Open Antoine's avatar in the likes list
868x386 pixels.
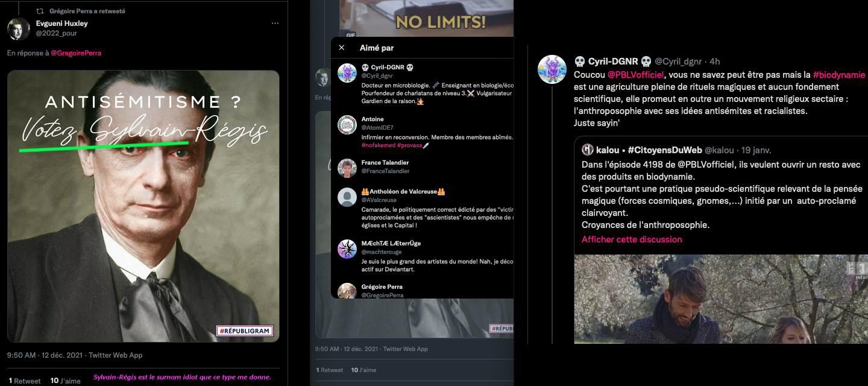[347, 124]
